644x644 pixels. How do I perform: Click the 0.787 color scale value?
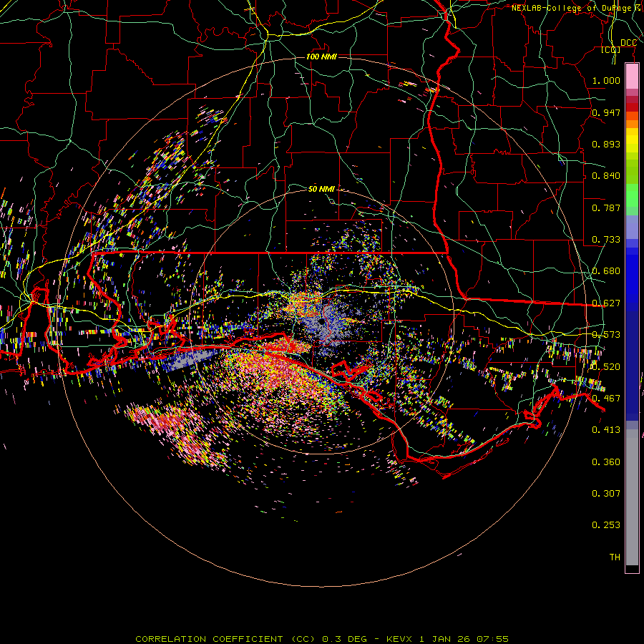point(606,208)
